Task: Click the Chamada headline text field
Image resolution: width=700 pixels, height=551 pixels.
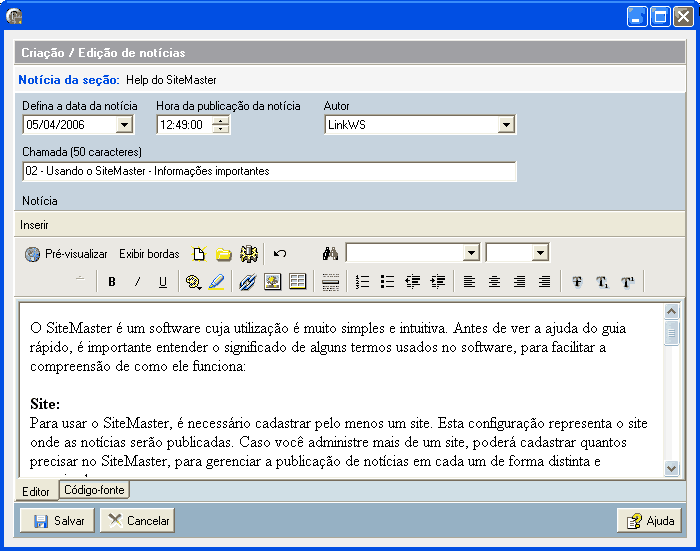Action: click(269, 171)
